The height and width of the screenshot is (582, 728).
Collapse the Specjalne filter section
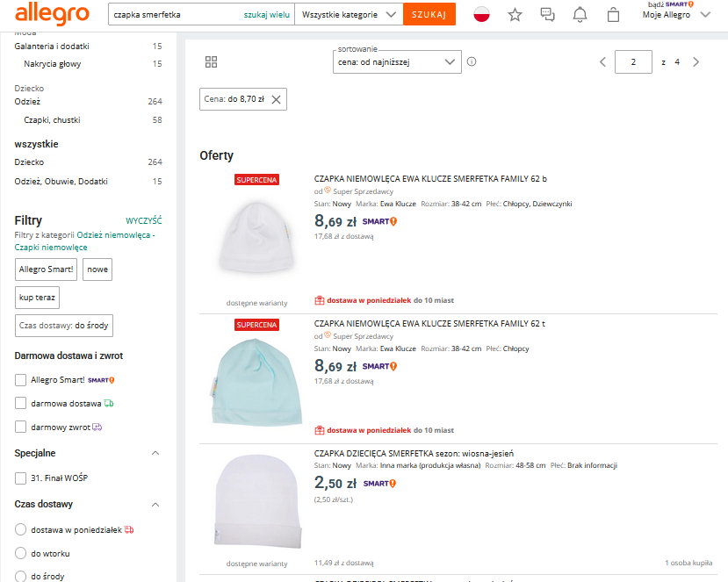tap(155, 453)
